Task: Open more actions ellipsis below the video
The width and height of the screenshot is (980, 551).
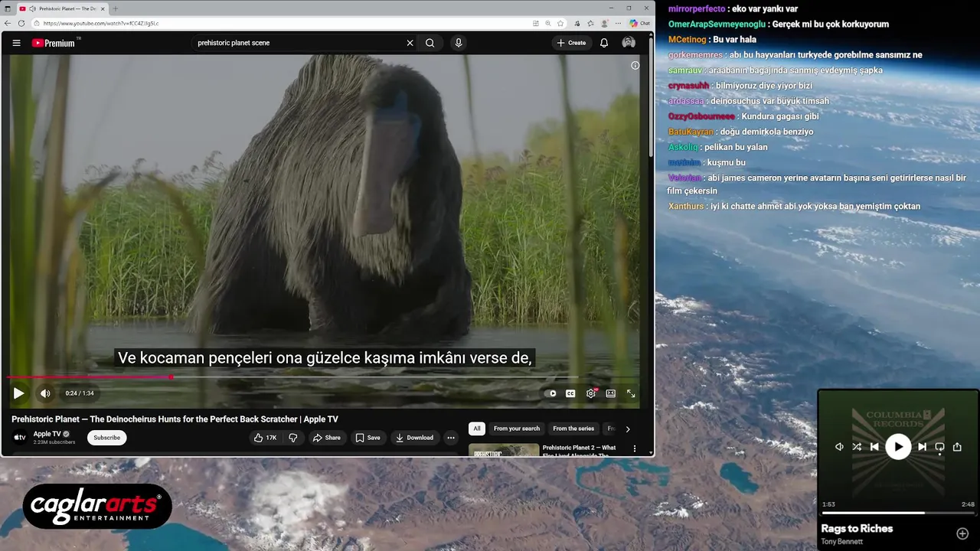Action: point(451,438)
